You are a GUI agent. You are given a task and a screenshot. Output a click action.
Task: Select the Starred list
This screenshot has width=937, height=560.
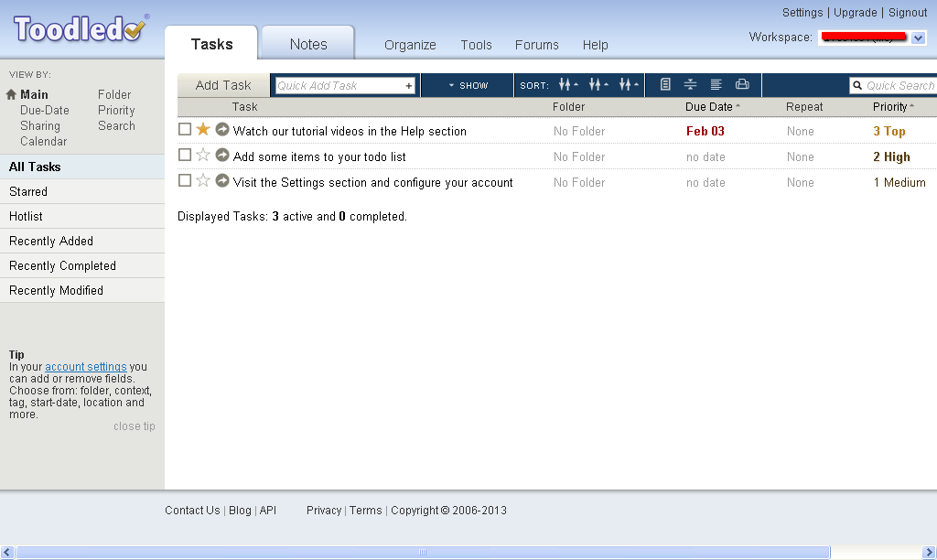tap(82, 192)
